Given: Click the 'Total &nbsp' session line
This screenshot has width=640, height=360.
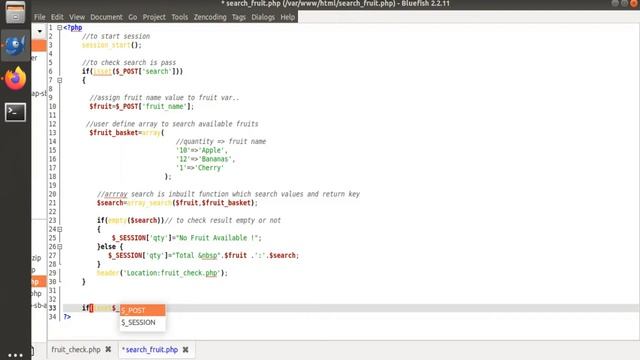Looking at the screenshot, I should [203, 256].
